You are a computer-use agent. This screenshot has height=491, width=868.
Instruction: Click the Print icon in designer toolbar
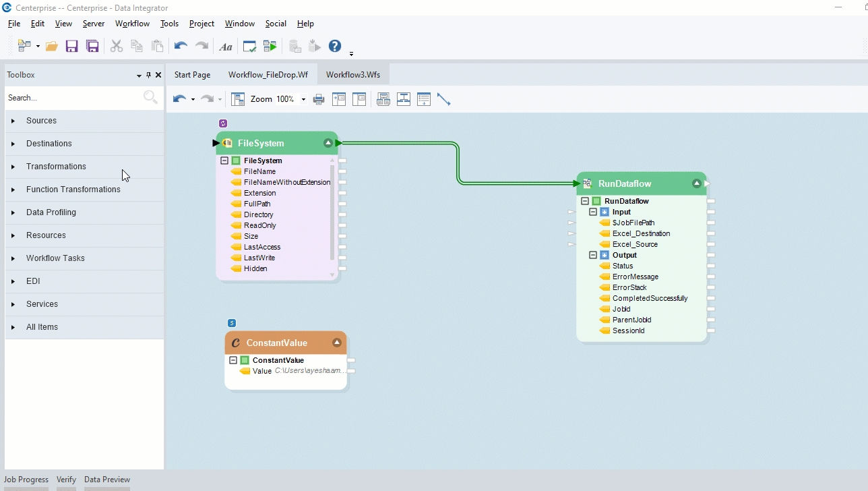point(319,99)
